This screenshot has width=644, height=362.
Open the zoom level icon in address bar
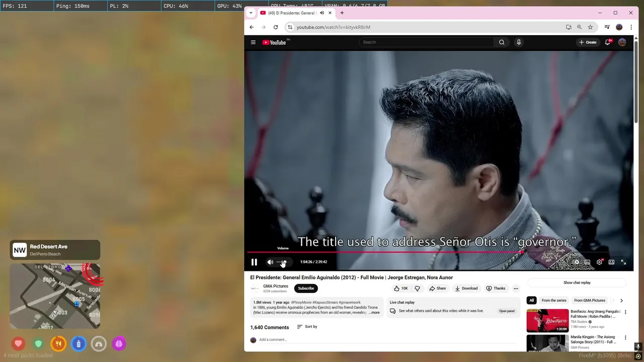click(x=580, y=27)
